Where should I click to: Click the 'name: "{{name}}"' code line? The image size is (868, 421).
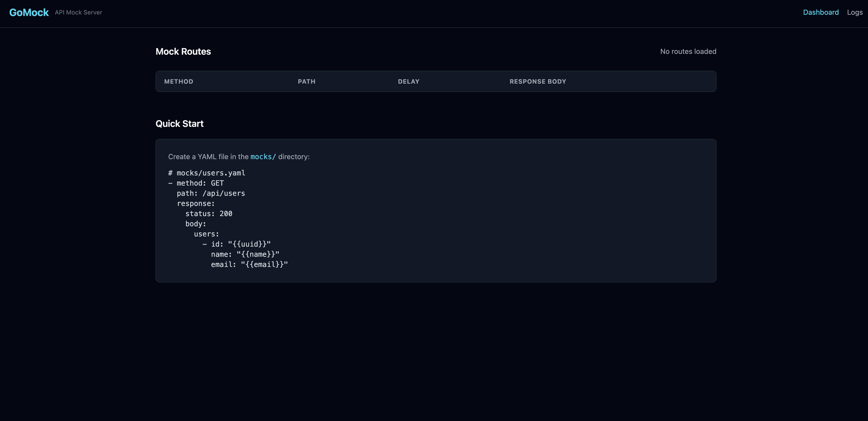click(245, 254)
